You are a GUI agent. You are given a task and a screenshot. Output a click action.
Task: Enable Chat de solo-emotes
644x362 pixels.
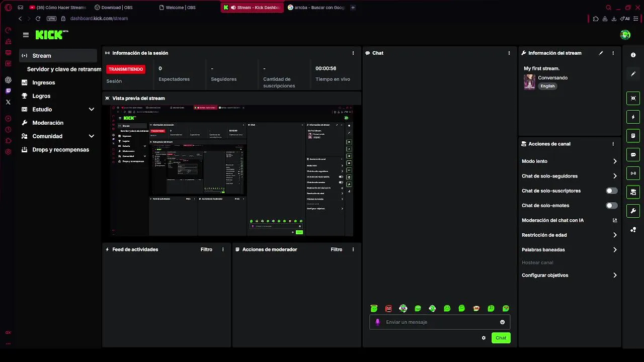pos(611,206)
